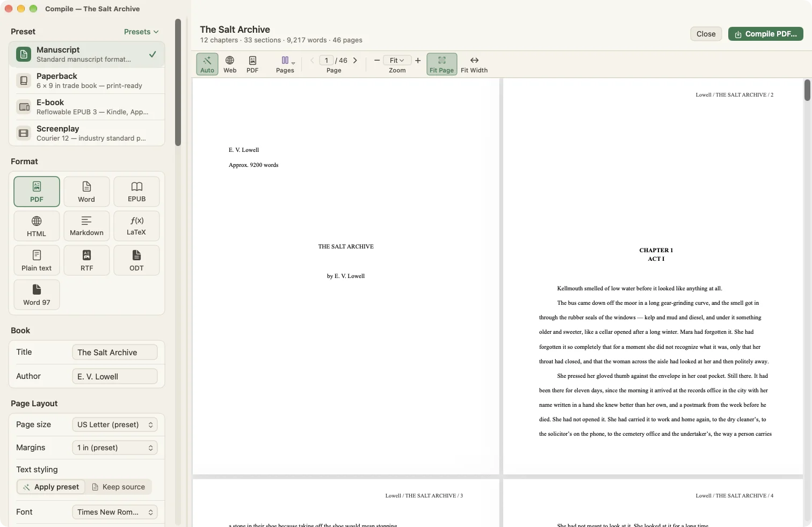Image resolution: width=812 pixels, height=527 pixels.
Task: Toggle Fit Page view
Action: click(441, 64)
